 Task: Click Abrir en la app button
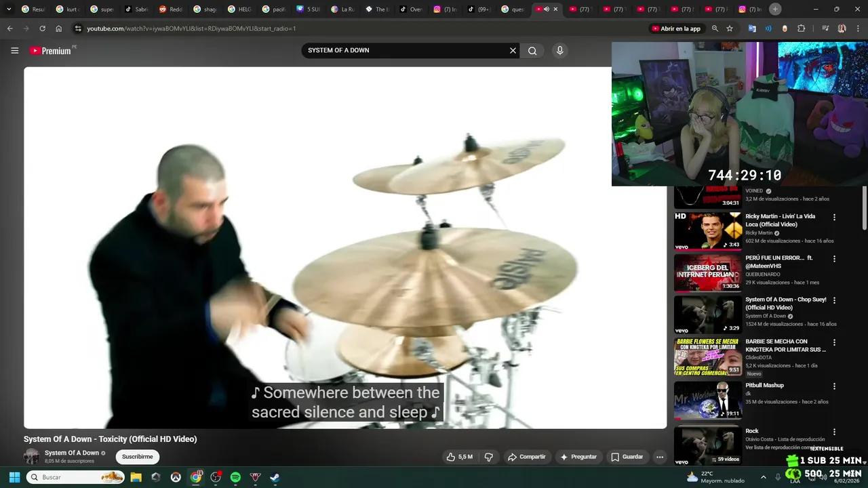point(676,28)
